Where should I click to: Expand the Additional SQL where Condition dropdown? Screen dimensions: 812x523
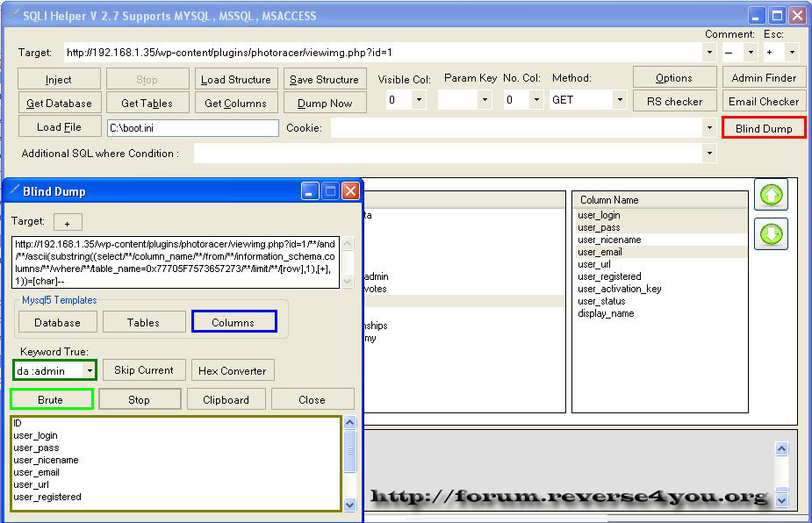coord(709,154)
